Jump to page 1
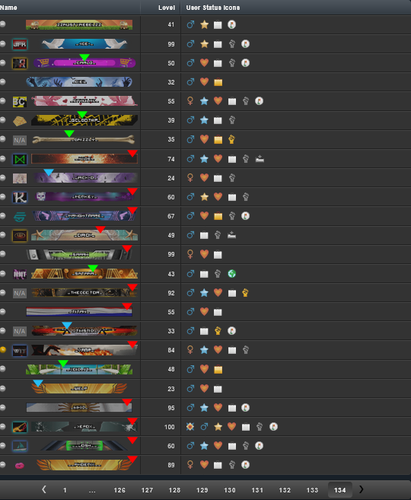 click(65, 490)
